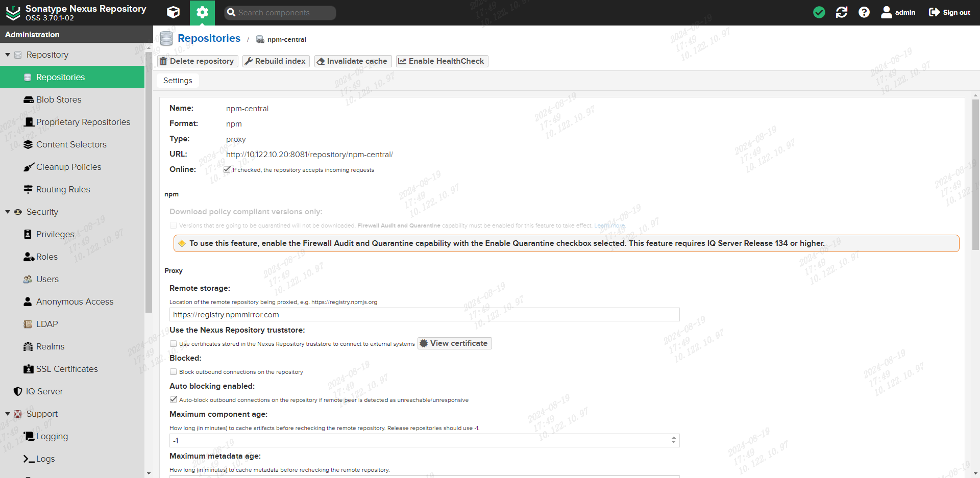980x478 pixels.
Task: Open LDAP book icon
Action: [x=28, y=324]
